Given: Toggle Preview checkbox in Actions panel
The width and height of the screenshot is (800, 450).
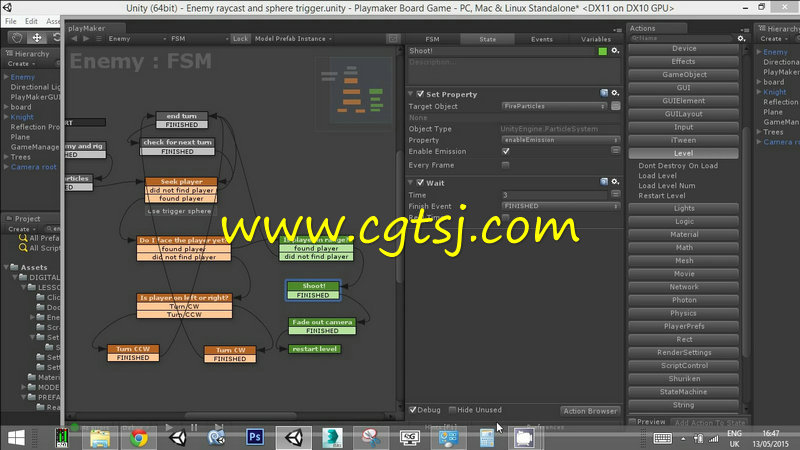Looking at the screenshot, I should tap(633, 422).
